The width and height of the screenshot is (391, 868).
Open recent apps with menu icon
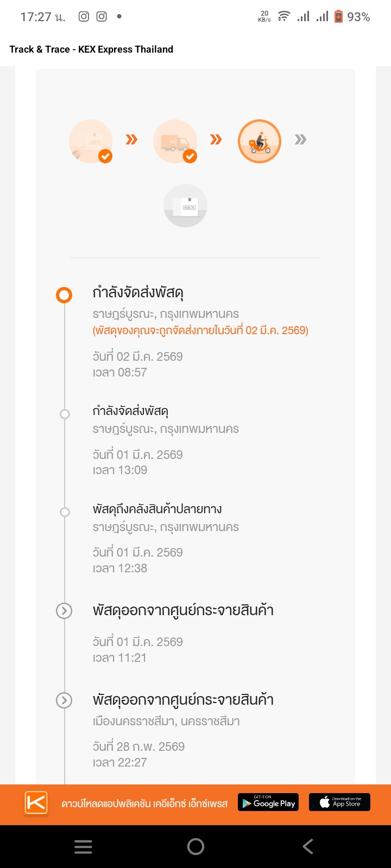click(83, 846)
